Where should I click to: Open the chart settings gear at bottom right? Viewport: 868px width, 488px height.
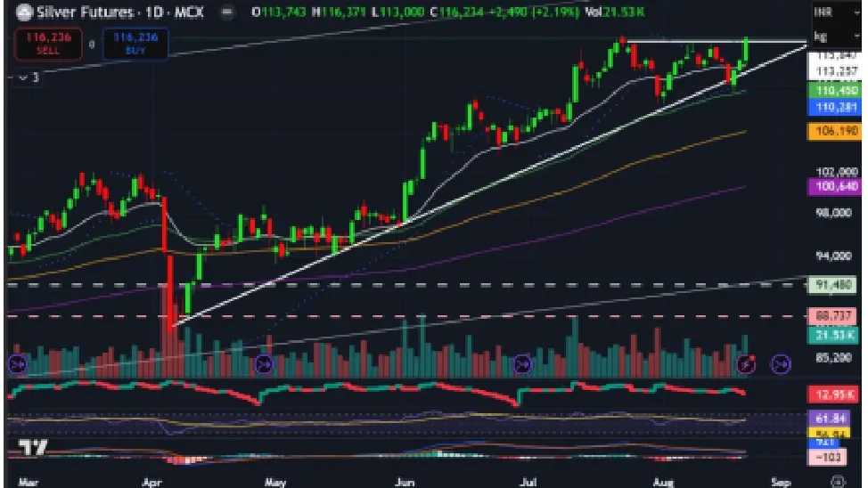click(838, 482)
